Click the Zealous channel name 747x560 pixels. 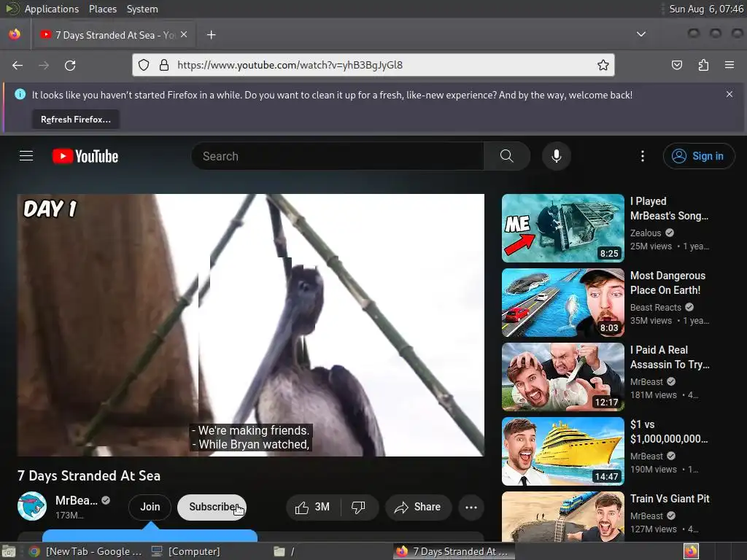646,233
